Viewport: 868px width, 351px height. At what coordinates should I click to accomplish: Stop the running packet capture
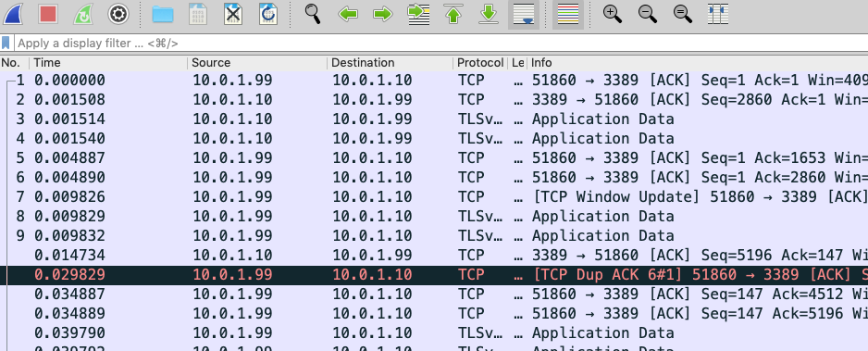pyautogui.click(x=48, y=14)
